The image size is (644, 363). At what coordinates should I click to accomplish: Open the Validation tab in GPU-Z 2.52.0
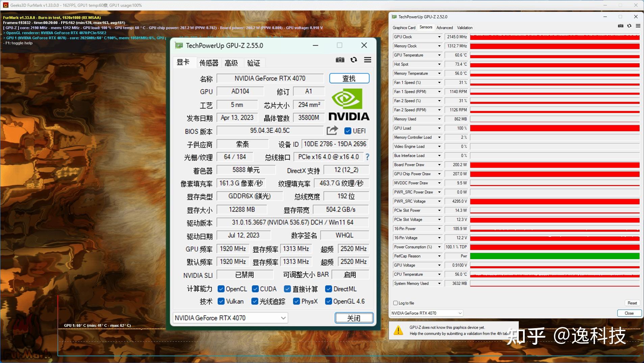[x=465, y=28]
